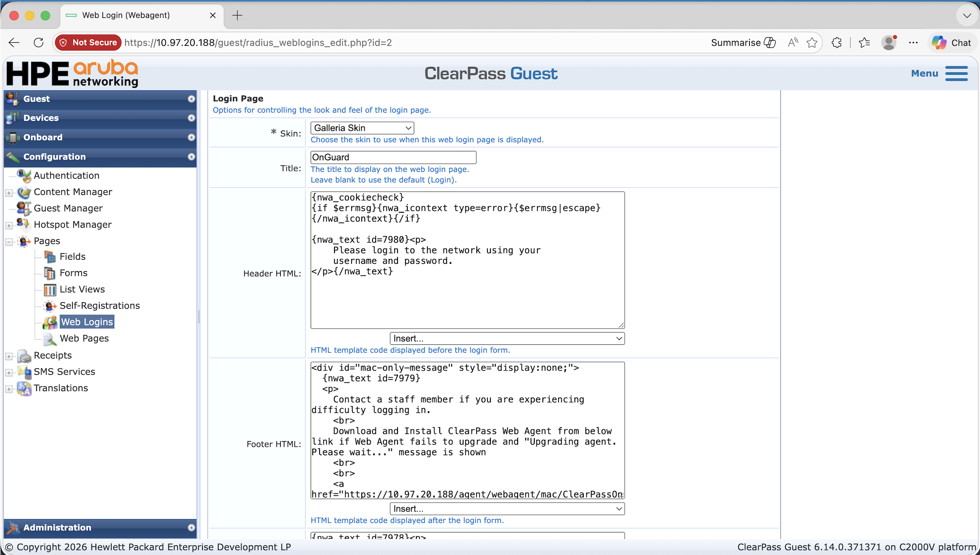Click the Summarise button in address bar
The height and width of the screenshot is (555, 980).
click(743, 43)
